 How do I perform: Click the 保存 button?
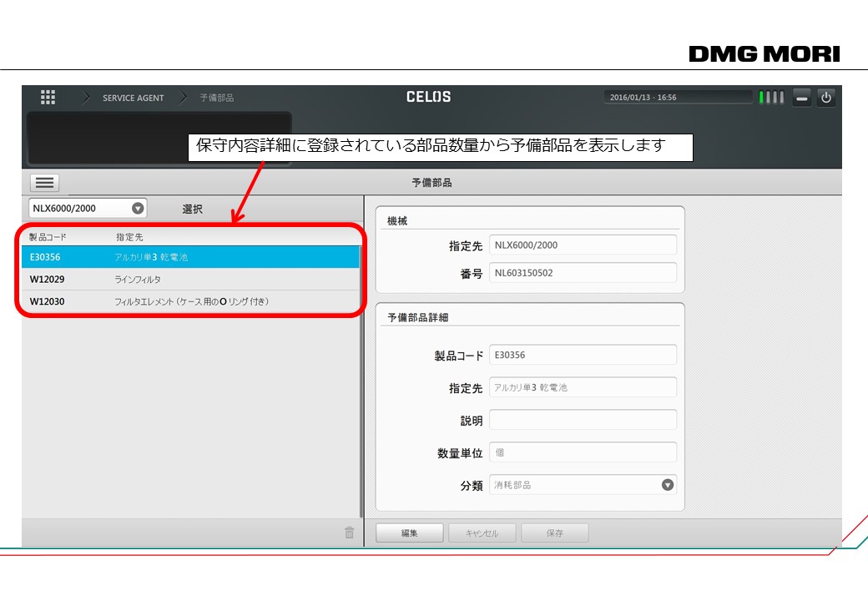(x=555, y=533)
